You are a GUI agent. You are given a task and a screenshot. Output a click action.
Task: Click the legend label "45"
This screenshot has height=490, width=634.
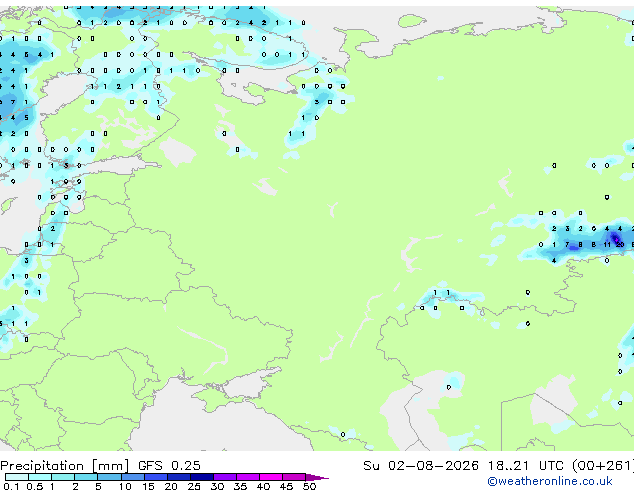click(286, 486)
